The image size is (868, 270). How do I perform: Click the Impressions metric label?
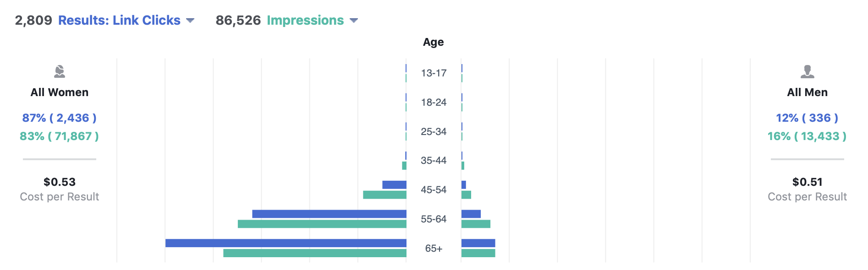[x=305, y=21]
